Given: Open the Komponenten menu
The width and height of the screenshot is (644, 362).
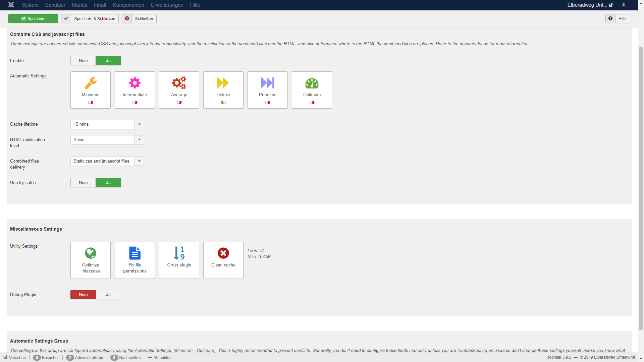Looking at the screenshot, I should coord(128,5).
